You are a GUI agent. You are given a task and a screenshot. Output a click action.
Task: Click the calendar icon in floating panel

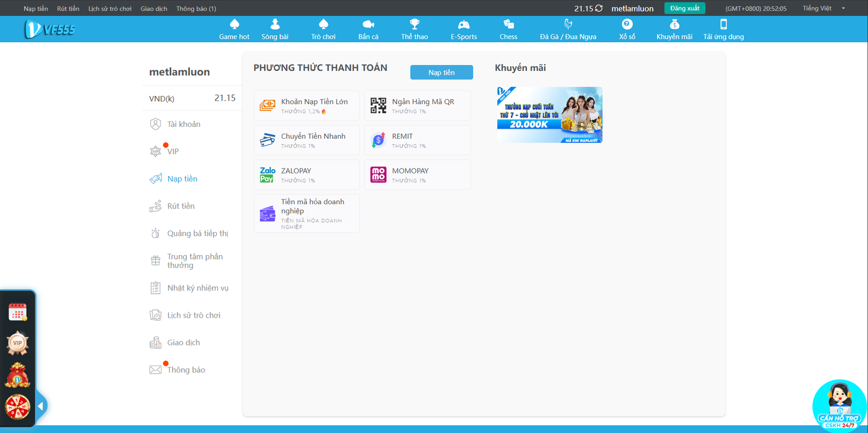pyautogui.click(x=17, y=312)
